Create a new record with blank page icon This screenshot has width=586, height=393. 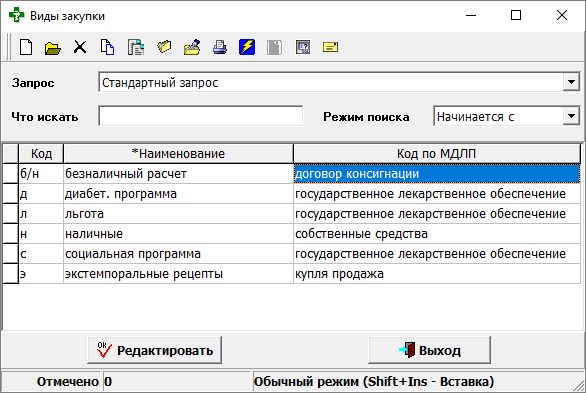click(26, 47)
